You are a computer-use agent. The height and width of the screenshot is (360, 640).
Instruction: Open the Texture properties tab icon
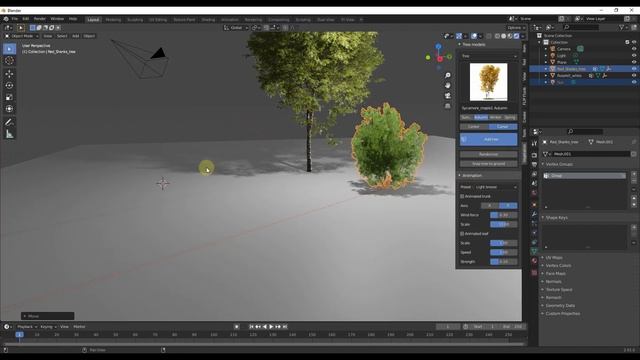click(x=534, y=273)
